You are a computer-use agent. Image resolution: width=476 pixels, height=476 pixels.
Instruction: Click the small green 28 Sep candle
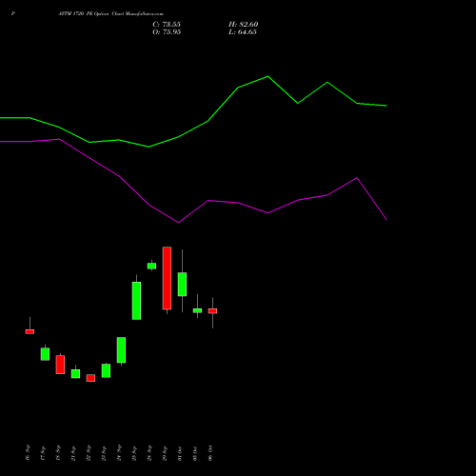tap(151, 266)
